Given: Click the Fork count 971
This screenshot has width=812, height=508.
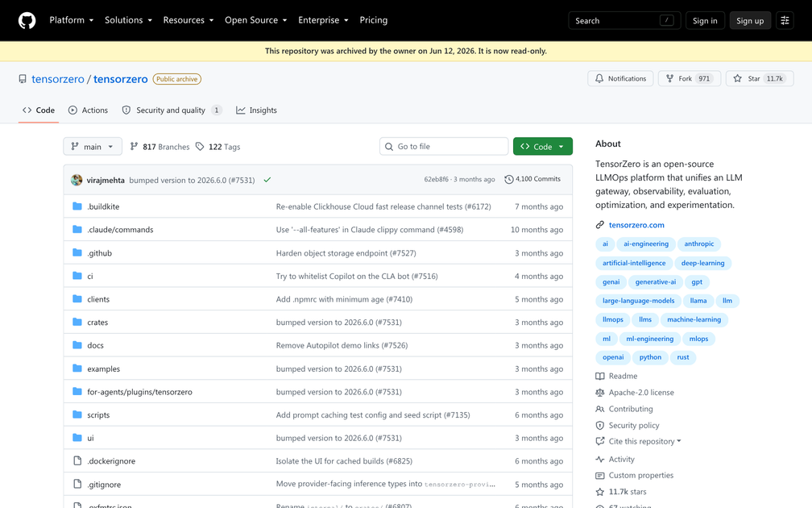Looking at the screenshot, I should click(704, 78).
